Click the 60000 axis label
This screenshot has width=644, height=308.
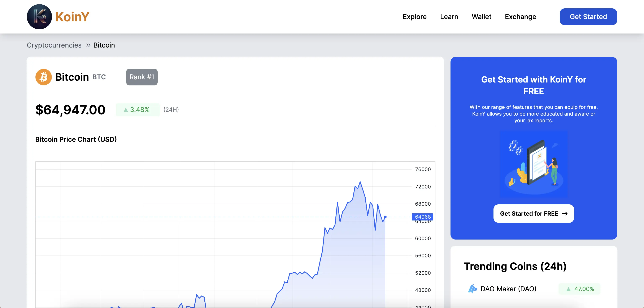[423, 238]
